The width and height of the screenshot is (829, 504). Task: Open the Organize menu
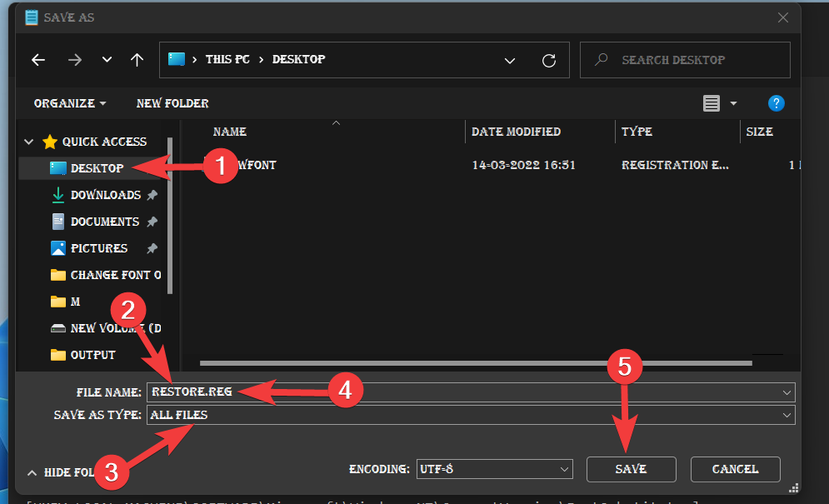pos(70,103)
